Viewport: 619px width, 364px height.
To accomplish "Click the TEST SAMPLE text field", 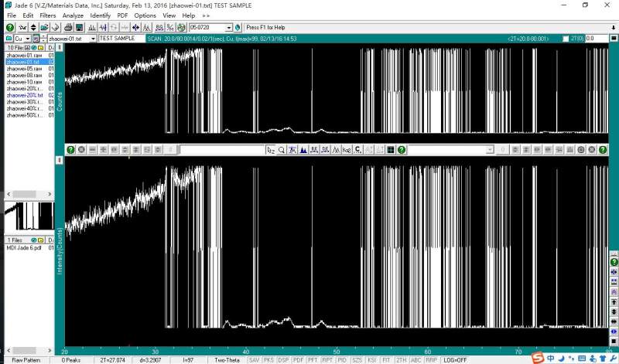I will tap(121, 39).
